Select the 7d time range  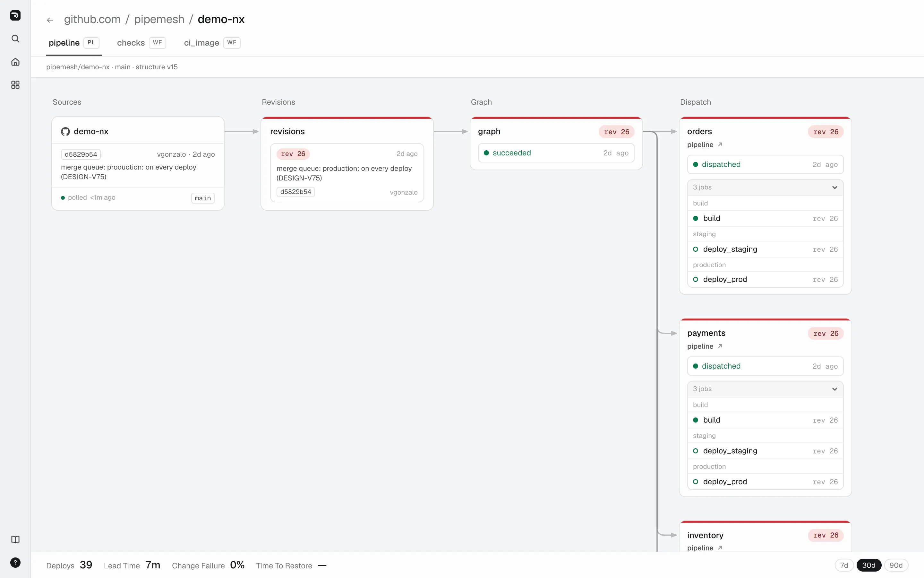pos(844,565)
